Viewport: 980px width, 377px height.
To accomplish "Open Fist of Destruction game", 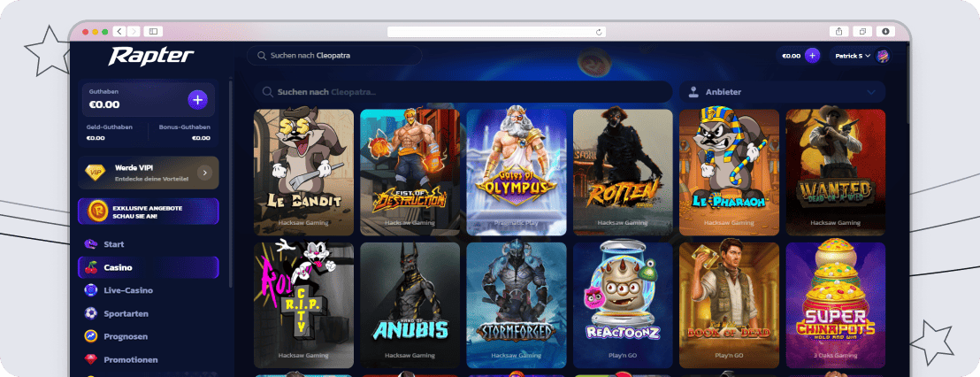I will coord(410,172).
